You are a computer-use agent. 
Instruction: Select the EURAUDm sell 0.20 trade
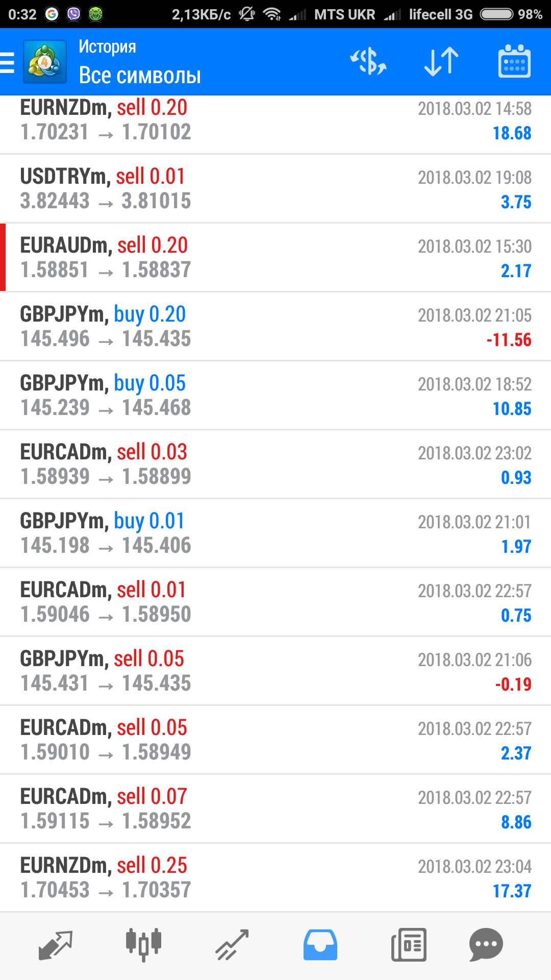click(275, 258)
